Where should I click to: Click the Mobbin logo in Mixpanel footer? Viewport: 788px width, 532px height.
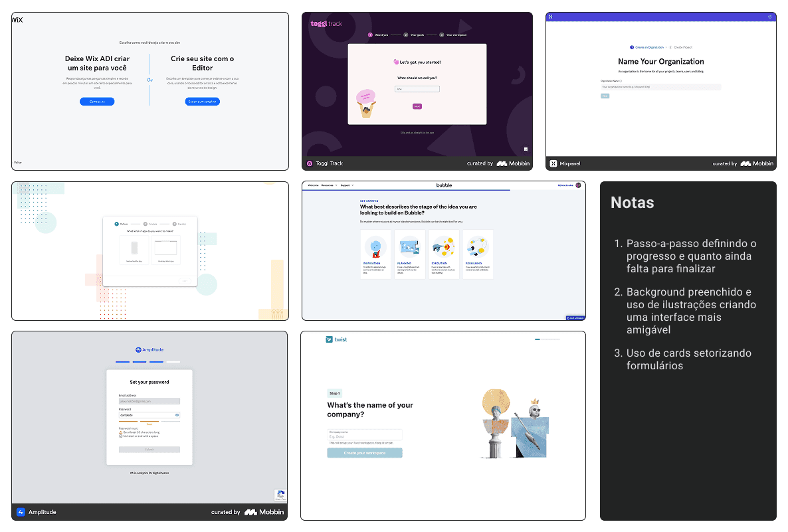click(x=757, y=164)
